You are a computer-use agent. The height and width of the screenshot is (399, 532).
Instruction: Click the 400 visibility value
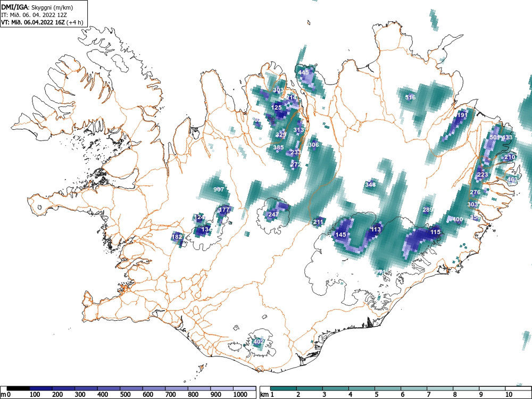(x=458, y=220)
